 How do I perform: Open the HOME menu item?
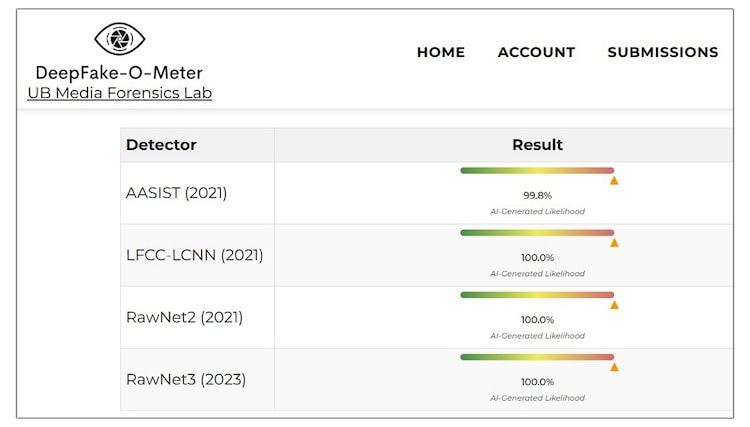click(x=441, y=52)
